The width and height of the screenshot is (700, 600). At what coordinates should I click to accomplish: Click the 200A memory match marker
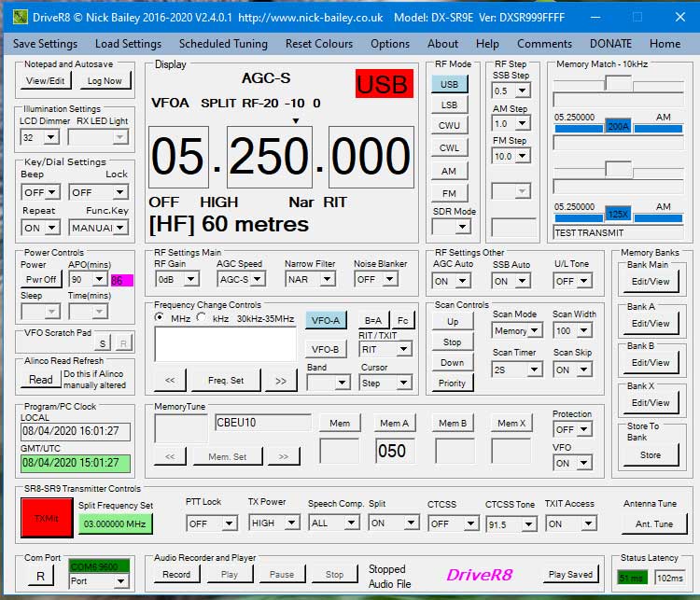tap(618, 126)
